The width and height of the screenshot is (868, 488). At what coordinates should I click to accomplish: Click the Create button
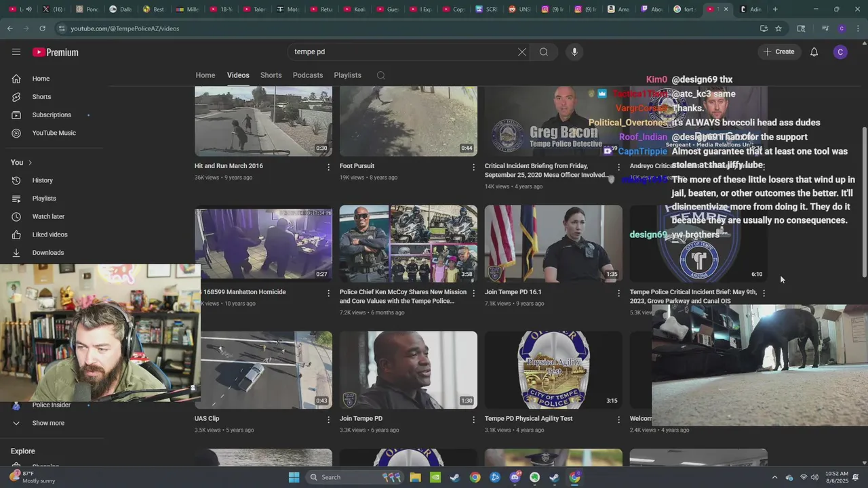coord(778,52)
